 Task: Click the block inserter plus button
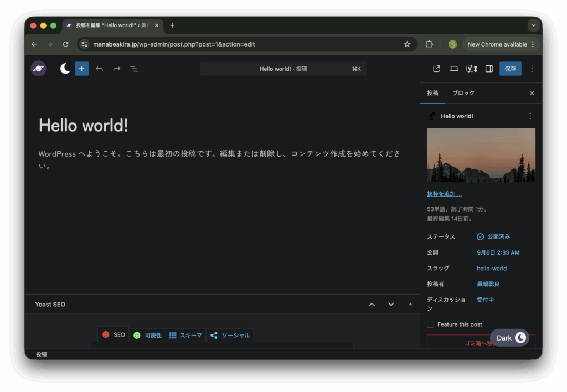click(81, 69)
